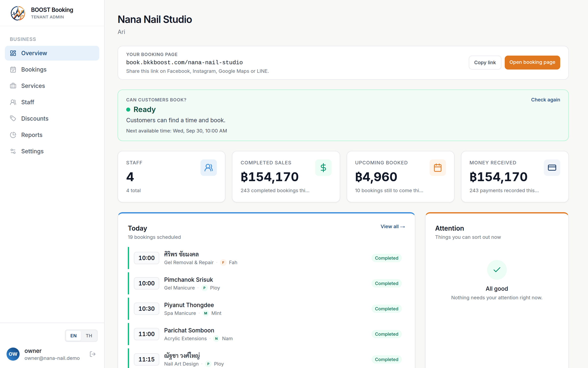Click the logout icon beside owner
Viewport: 588px width, 368px height.
pyautogui.click(x=93, y=354)
